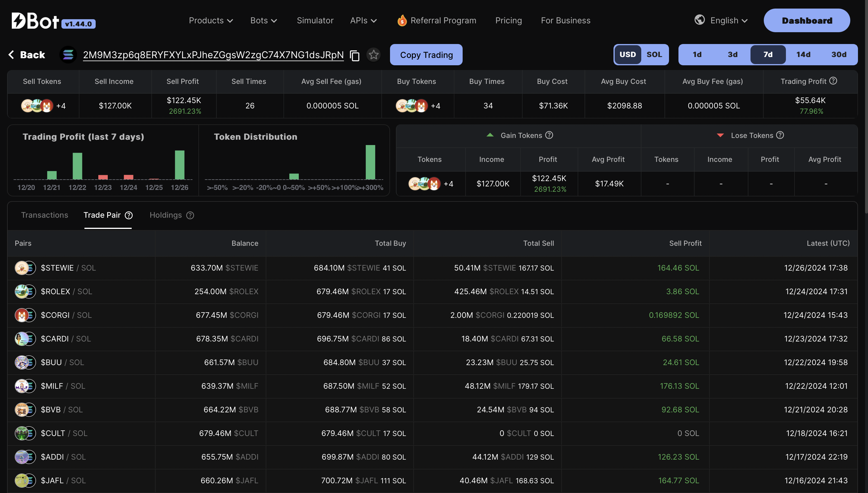Expand the Products dropdown menu
This screenshot has height=493, width=868.
click(x=211, y=21)
